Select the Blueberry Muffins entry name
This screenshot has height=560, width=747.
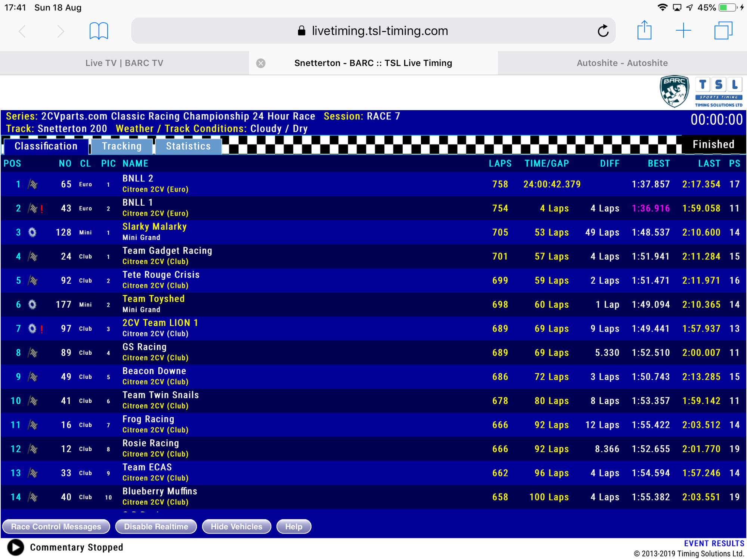click(x=160, y=491)
